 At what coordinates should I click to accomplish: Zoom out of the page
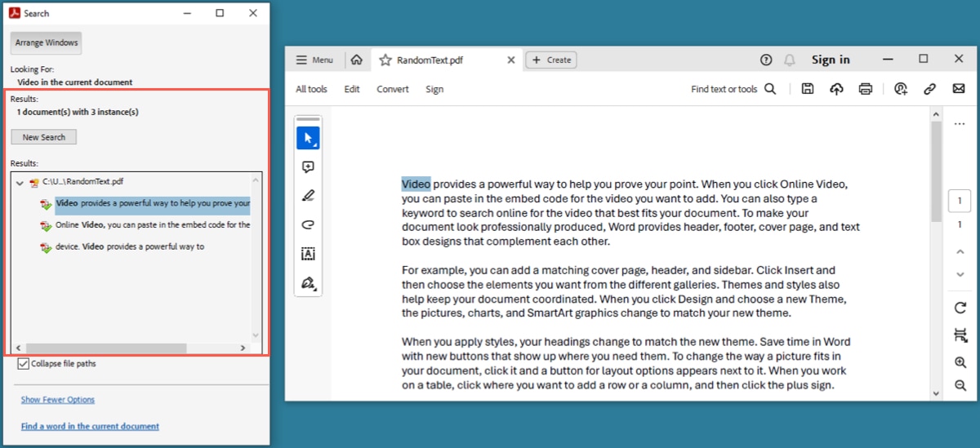(x=960, y=385)
